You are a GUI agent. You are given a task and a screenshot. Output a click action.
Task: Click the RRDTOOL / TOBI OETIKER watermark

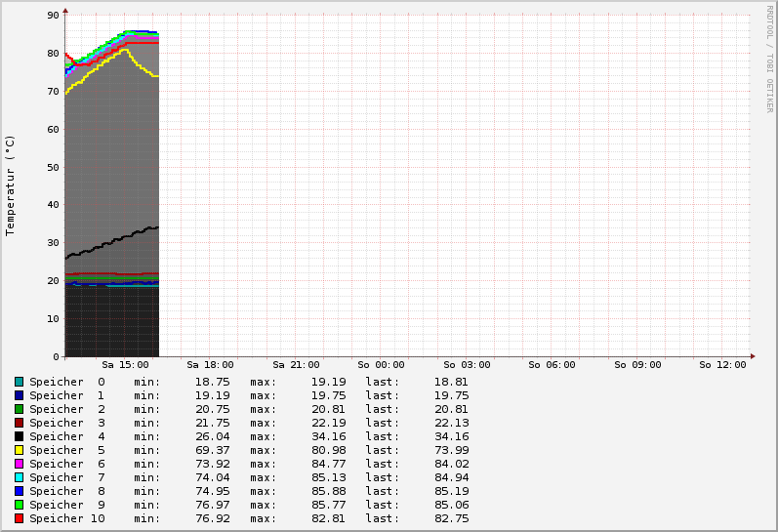[x=769, y=59]
